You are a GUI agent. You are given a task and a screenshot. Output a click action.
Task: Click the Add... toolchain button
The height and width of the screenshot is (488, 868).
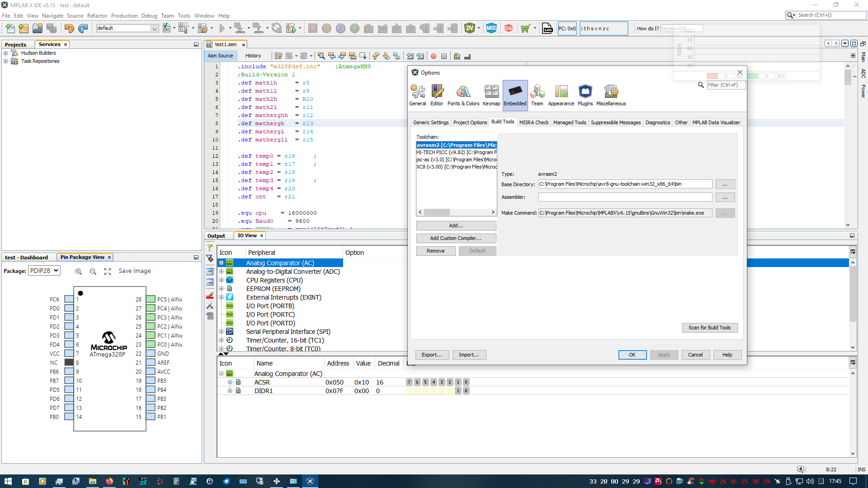pos(456,225)
